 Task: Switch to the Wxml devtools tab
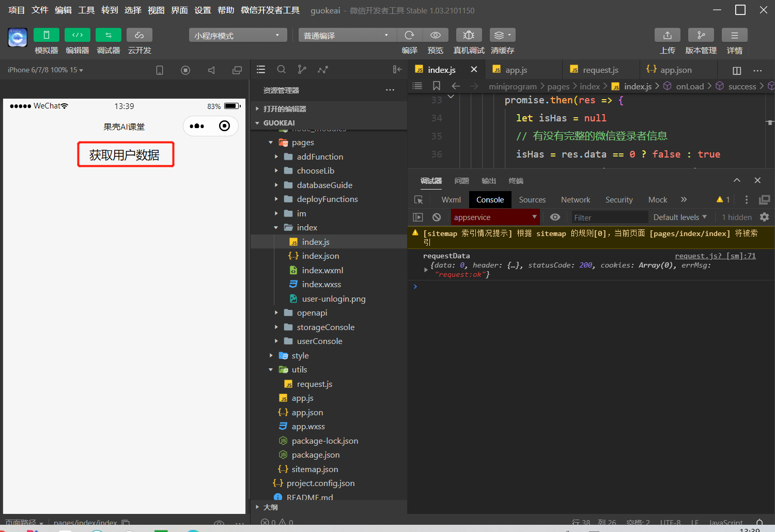pyautogui.click(x=451, y=200)
